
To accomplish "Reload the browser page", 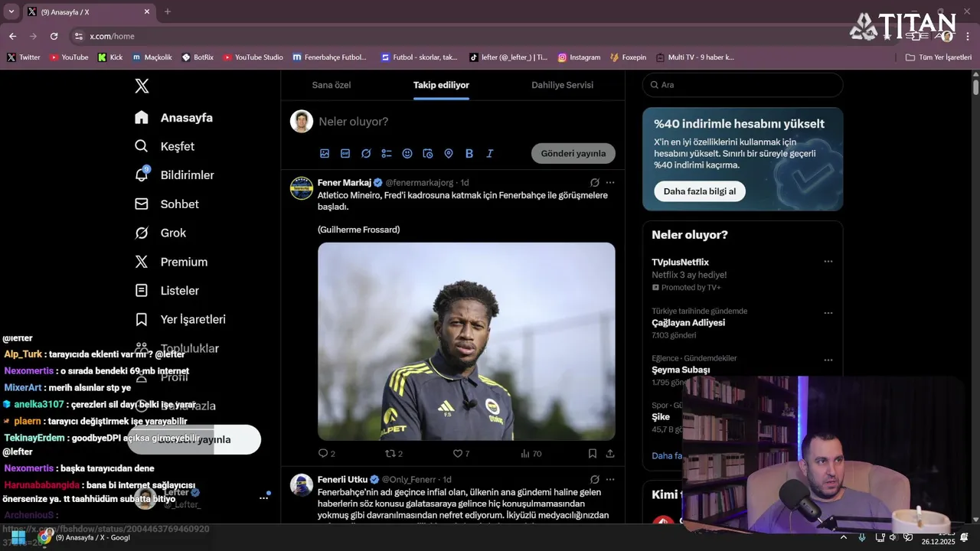I will click(54, 36).
